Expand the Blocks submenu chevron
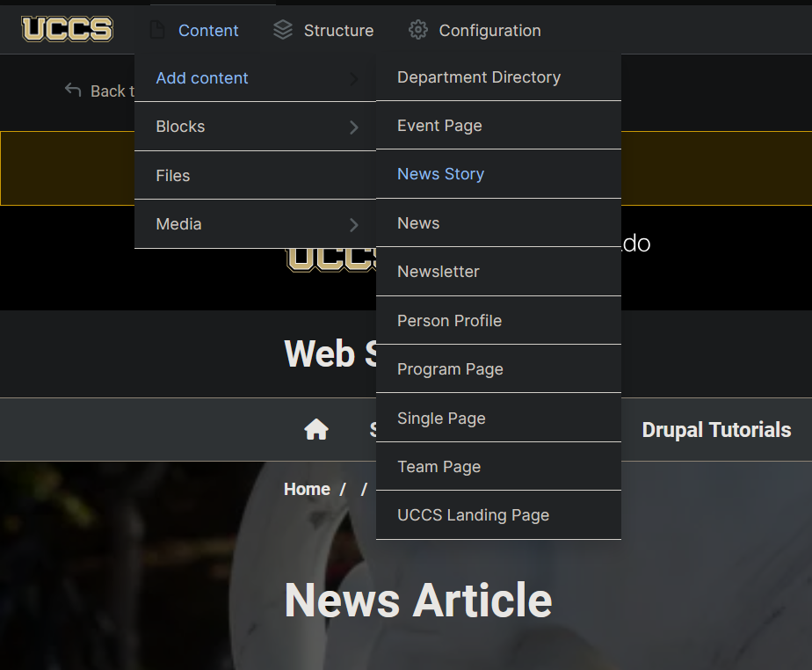 point(354,127)
